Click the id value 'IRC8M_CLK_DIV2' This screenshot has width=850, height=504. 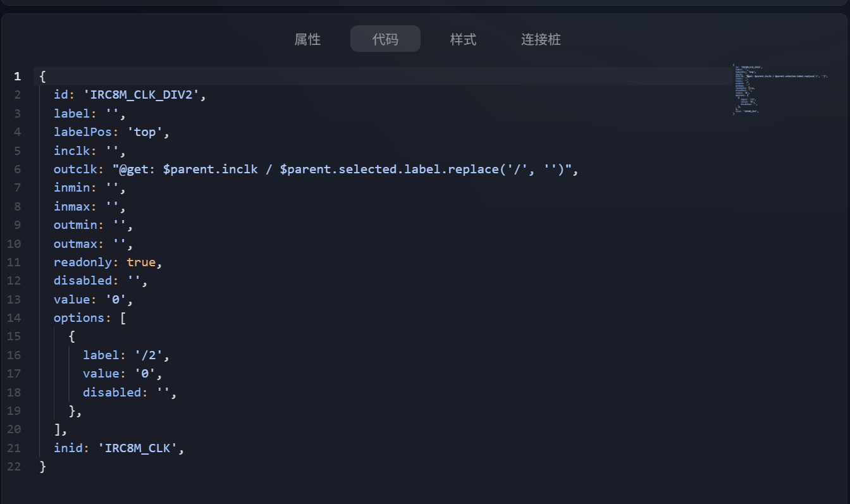pos(141,95)
